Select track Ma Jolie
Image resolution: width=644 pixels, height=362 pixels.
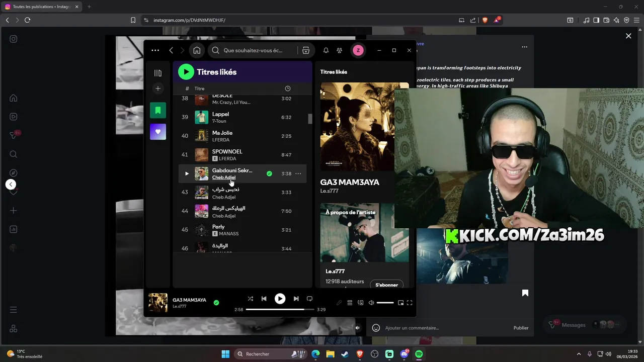[x=243, y=136]
